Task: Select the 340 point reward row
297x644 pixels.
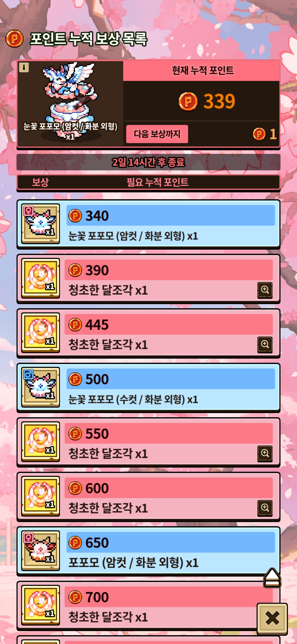Action: pos(148,224)
